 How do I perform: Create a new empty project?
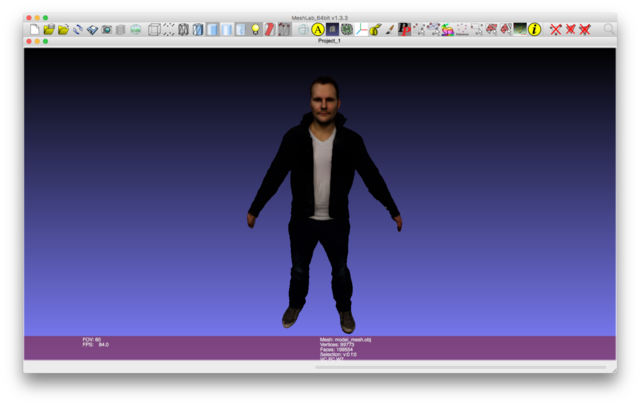tap(35, 29)
